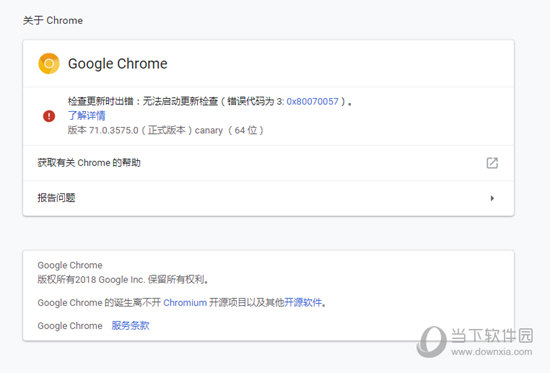The image size is (550, 373).
Task: Open the 开源软件 link
Action: [303, 302]
